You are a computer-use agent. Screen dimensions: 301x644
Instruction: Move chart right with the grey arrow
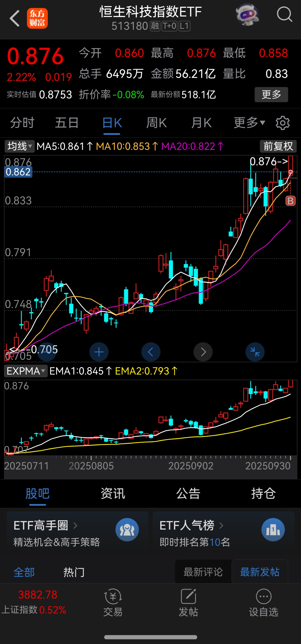point(203,352)
